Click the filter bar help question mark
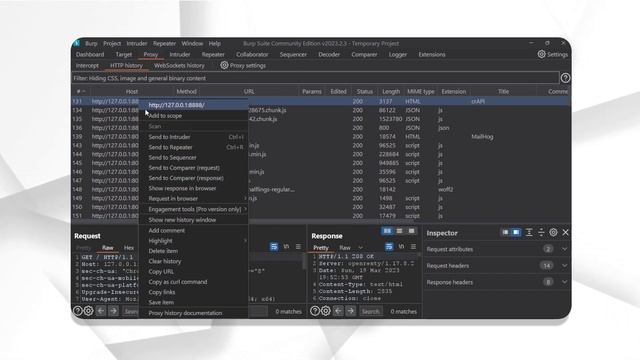Image resolution: width=640 pixels, height=360 pixels. [565, 78]
